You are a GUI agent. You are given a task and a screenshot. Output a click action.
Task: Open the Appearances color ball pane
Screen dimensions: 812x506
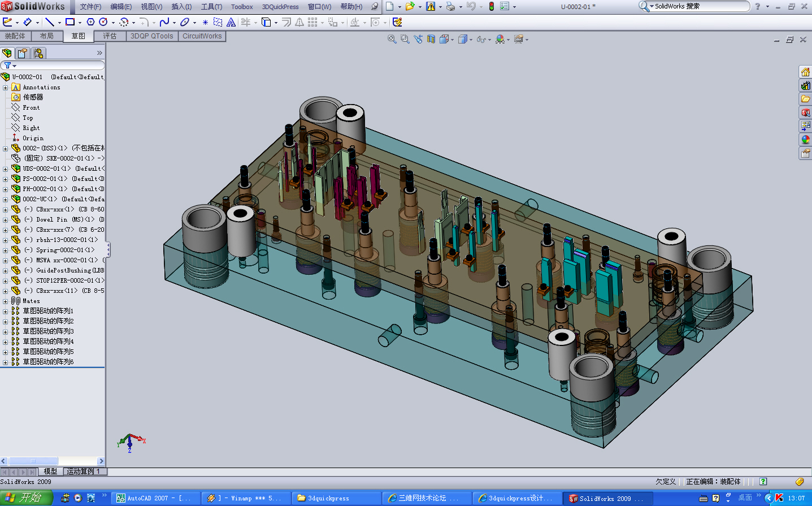(805, 140)
